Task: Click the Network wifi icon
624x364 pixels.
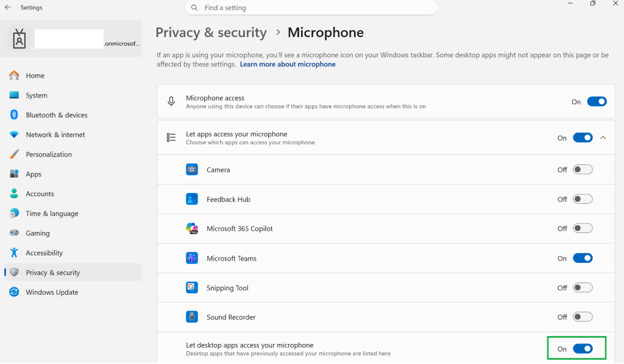Action: (15, 135)
